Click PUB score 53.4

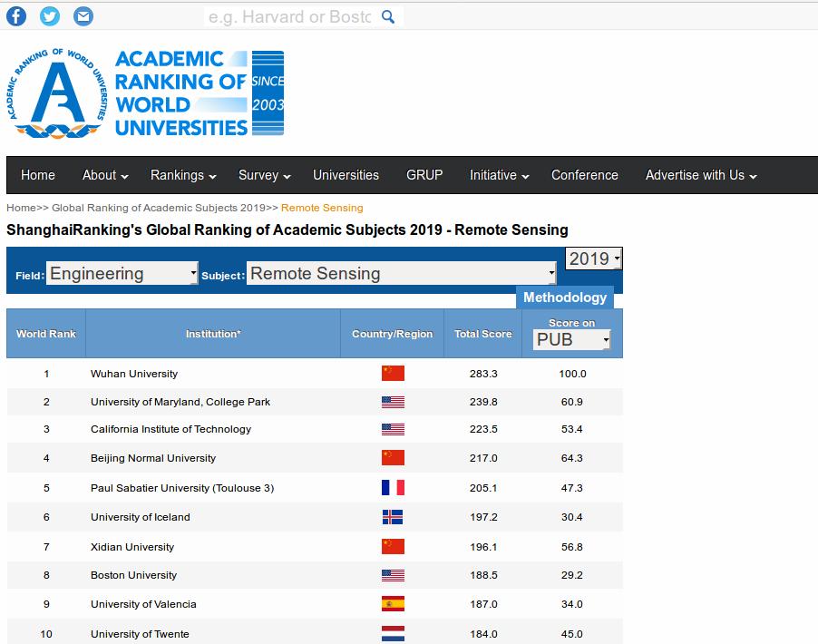pos(571,429)
